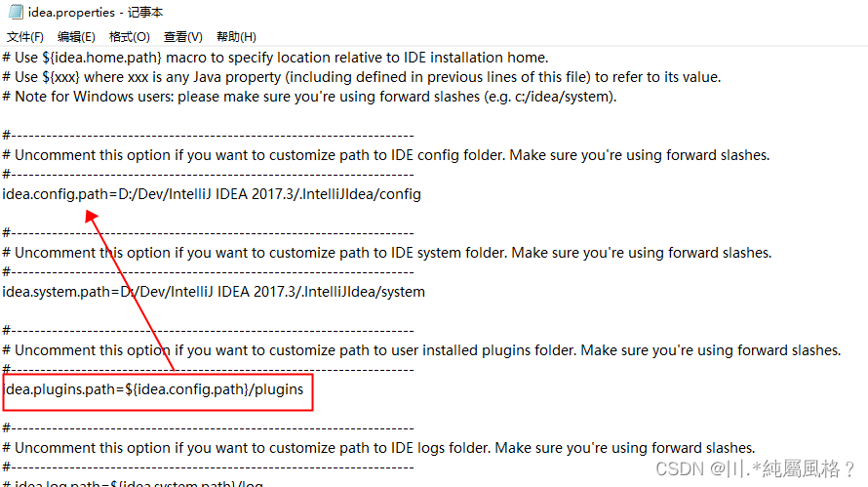Screen dimensions: 868x487
Task: Click the Note for Windows users line
Action: coord(309,97)
